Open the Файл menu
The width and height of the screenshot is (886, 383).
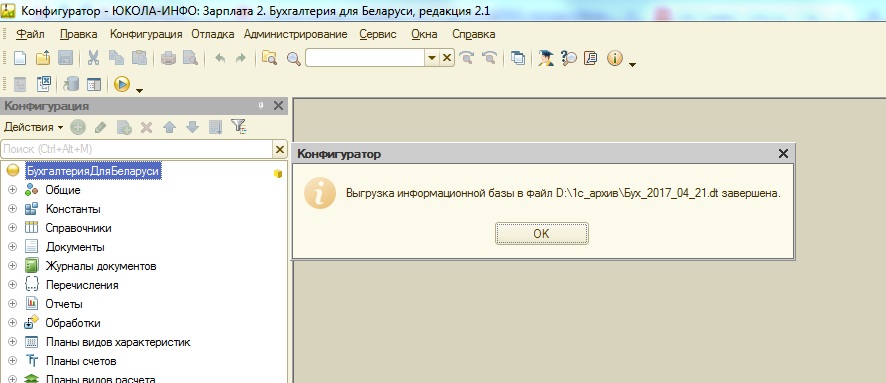click(x=31, y=34)
